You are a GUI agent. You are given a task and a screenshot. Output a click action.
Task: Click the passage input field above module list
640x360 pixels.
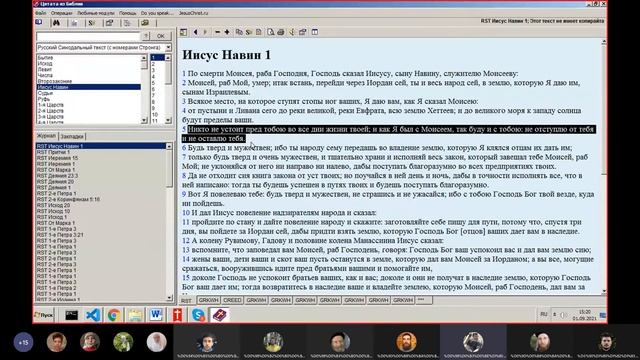[x=88, y=36]
